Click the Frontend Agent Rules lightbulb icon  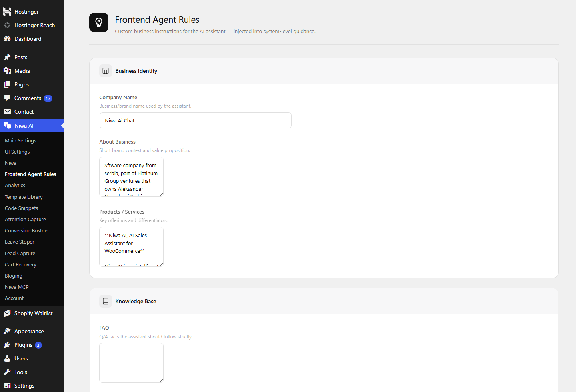(x=99, y=22)
